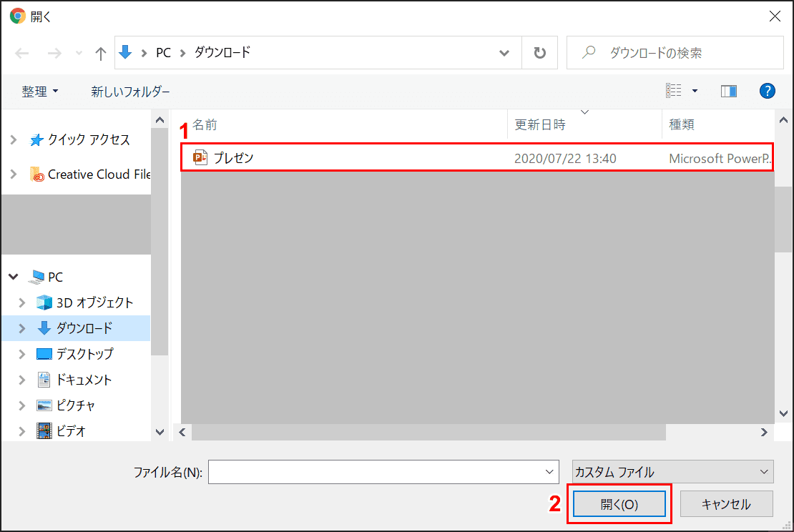Viewport: 794px width, 532px height.
Task: Change view with the view icon
Action: [674, 91]
